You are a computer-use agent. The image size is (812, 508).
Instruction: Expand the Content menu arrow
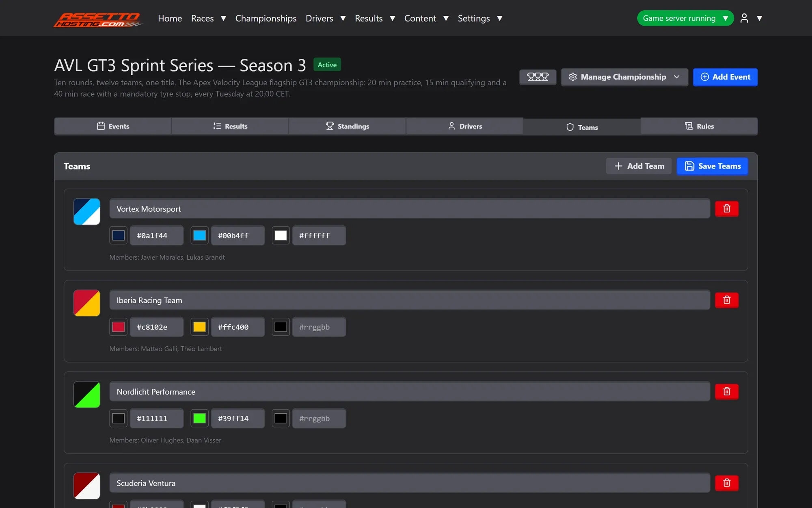[x=446, y=18]
